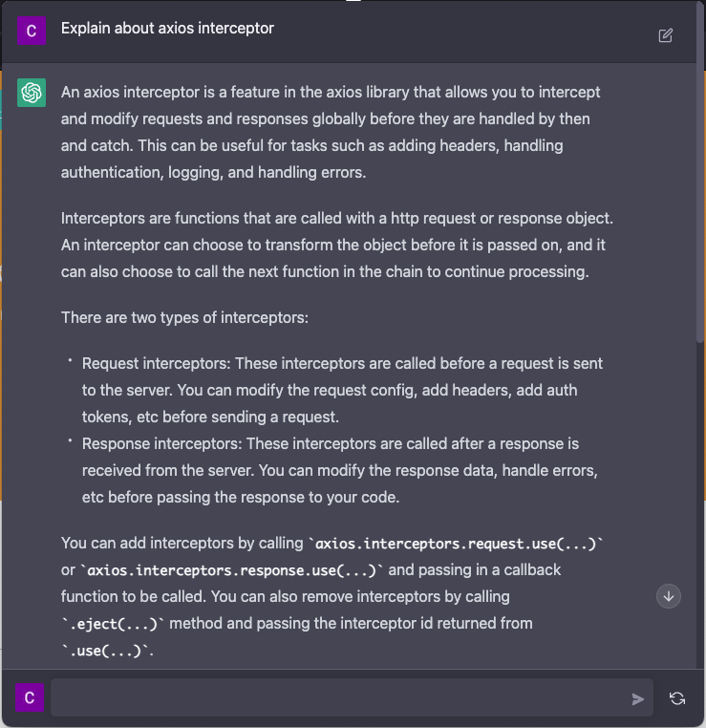Viewport: 706px width, 728px height.
Task: Click the prompt text 'Explain about axios interceptor'
Action: pyautogui.click(x=167, y=28)
